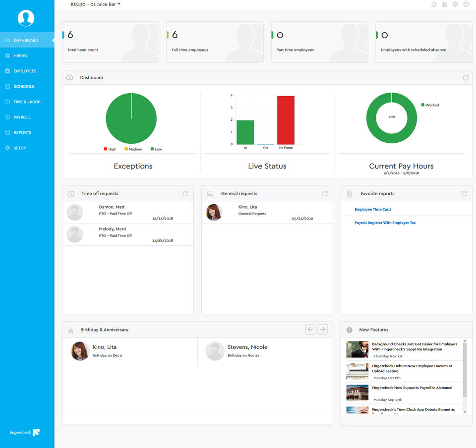Viewport: 476px width, 448px height.
Task: Click the gauge icon beside Dashboard title
Action: point(69,77)
